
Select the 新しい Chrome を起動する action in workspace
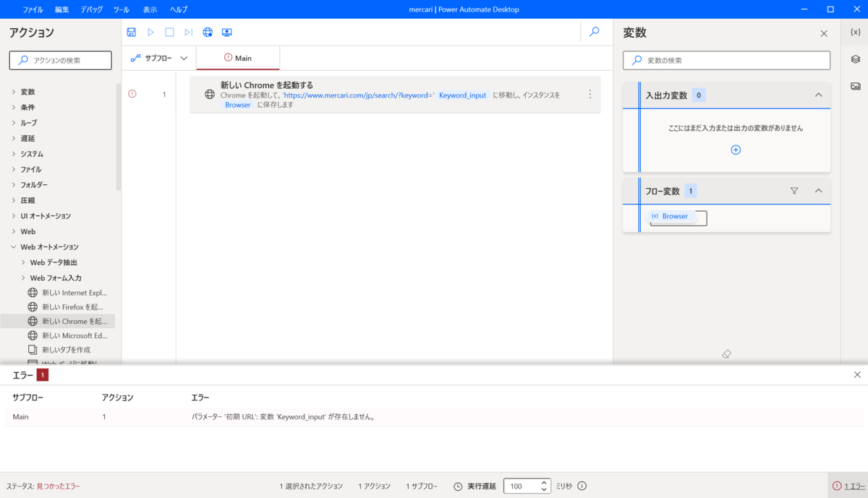pos(395,94)
